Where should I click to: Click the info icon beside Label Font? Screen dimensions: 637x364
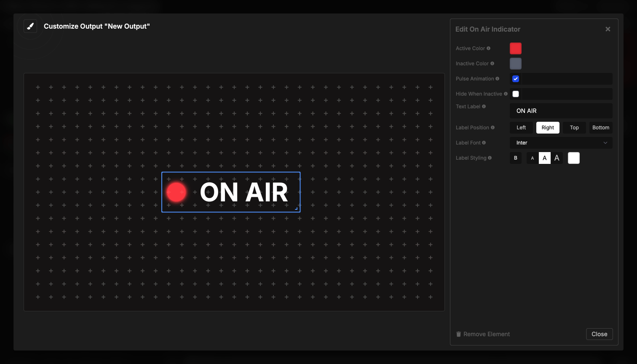483,142
